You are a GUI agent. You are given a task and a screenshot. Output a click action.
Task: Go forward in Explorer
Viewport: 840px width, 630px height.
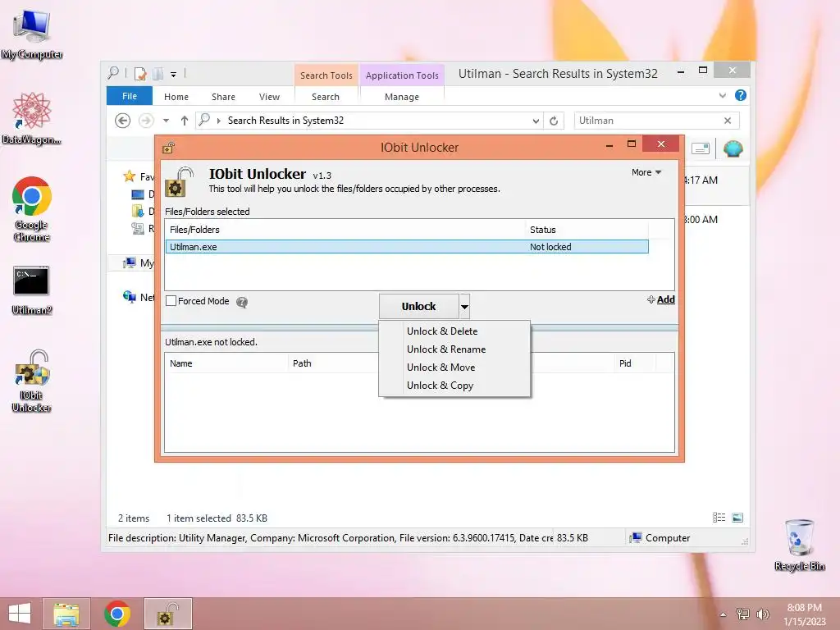[x=146, y=121]
